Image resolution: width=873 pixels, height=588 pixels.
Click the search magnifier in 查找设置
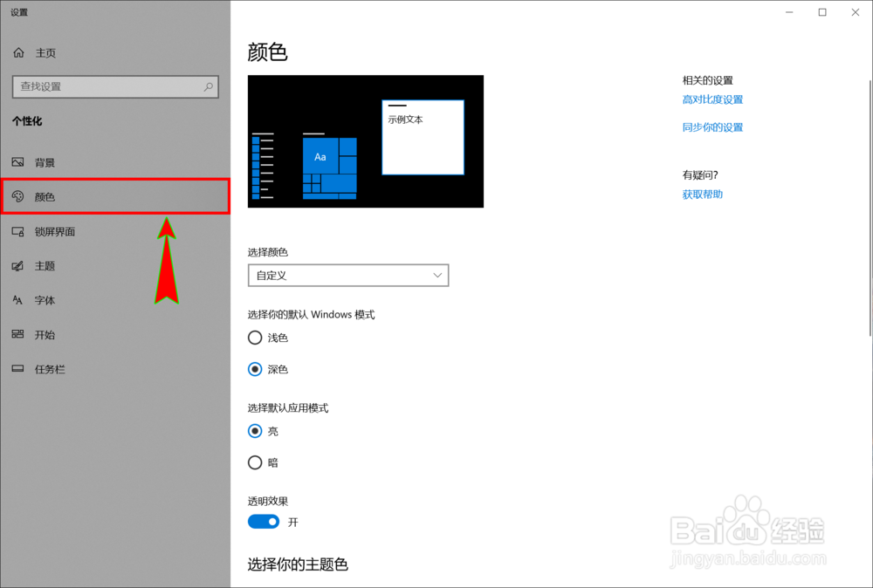(x=207, y=87)
